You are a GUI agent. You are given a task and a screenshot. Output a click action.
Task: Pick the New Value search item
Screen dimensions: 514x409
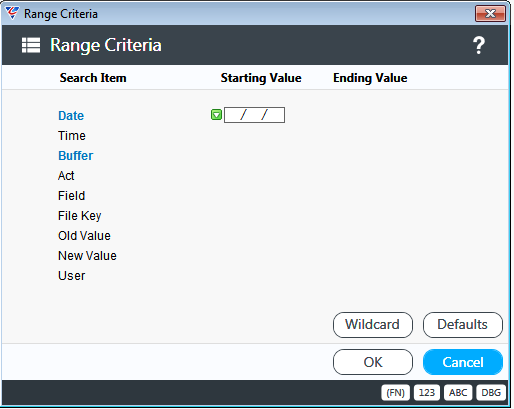pos(87,256)
